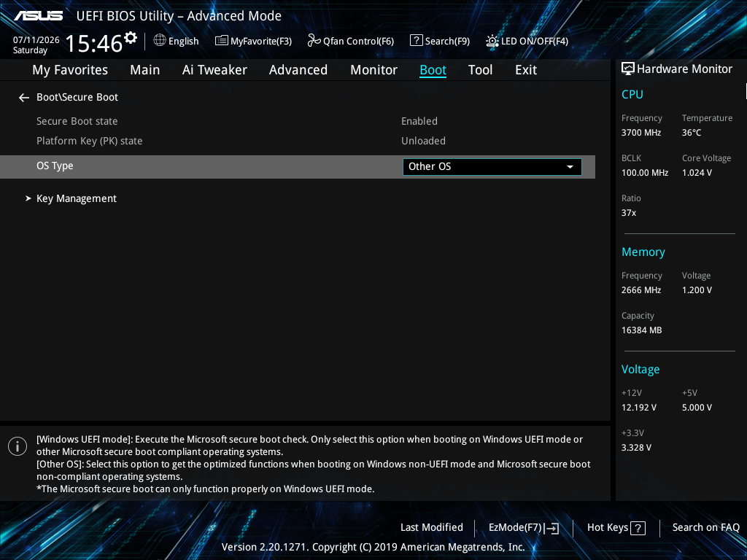Toggle the LED ON/OFF bulb icon
This screenshot has width=747, height=560.
[492, 41]
